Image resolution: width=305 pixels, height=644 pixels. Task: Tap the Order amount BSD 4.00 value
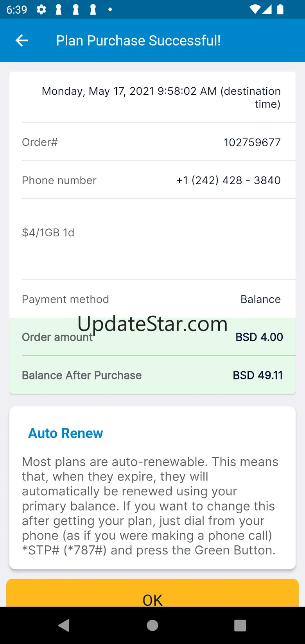(259, 337)
